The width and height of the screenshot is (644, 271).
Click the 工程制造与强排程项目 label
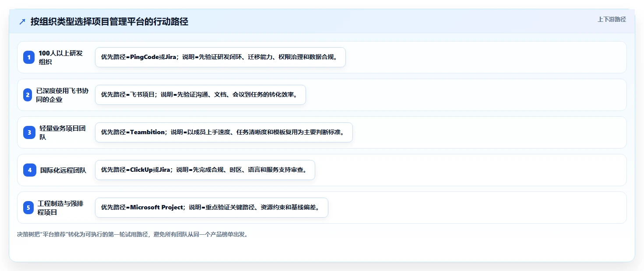coord(60,208)
